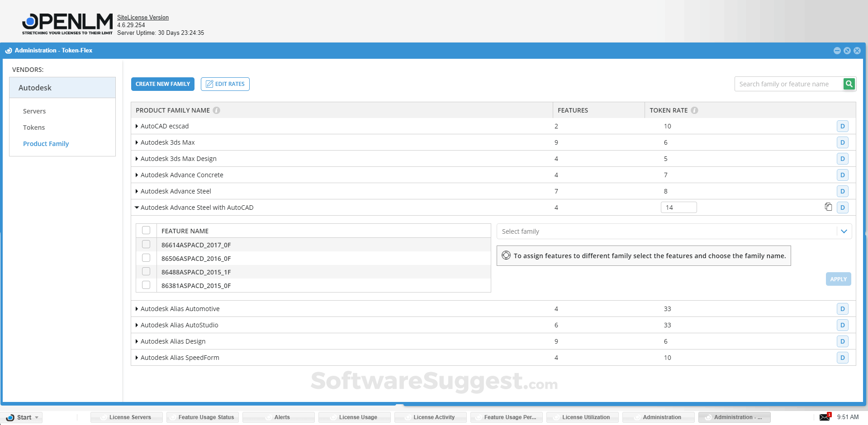Click the D icon for Autodesk Alias SpeedForm
868x425 pixels.
(x=842, y=358)
